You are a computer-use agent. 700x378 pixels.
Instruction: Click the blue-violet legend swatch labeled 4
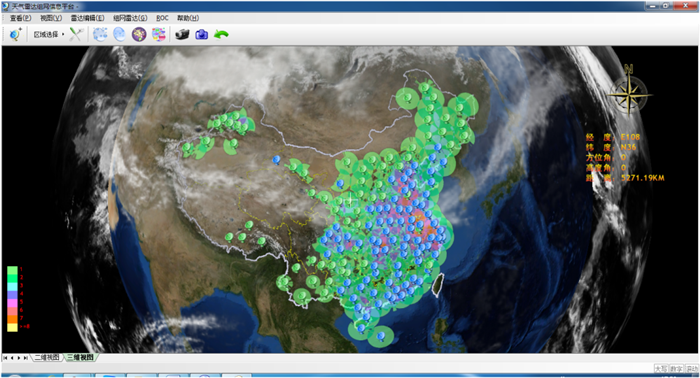pos(12,295)
